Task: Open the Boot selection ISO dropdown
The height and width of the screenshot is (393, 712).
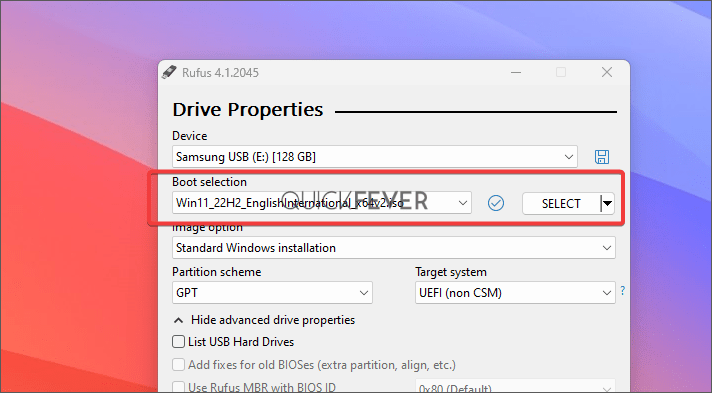Action: click(x=321, y=203)
